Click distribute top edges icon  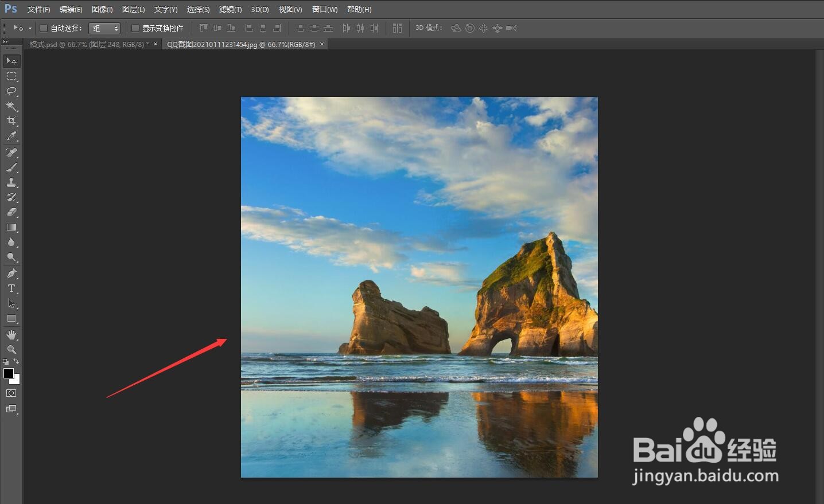click(x=300, y=28)
